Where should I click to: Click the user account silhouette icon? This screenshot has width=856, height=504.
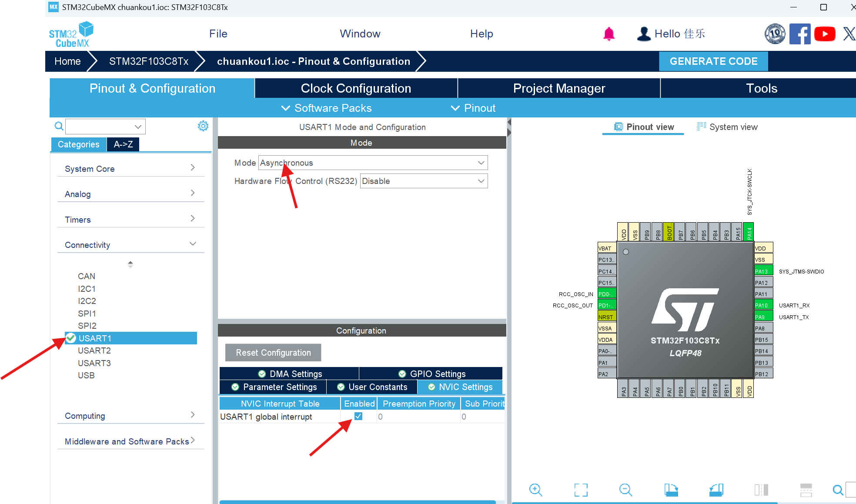[x=644, y=34]
